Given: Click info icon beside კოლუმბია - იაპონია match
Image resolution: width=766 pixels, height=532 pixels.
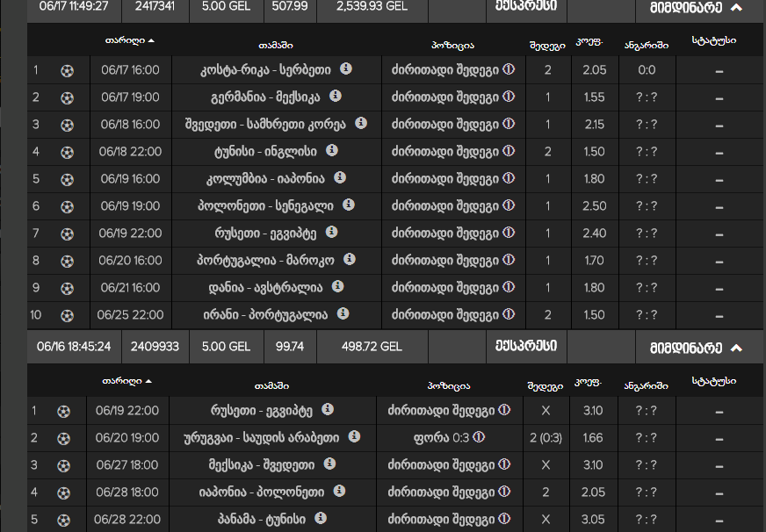Looking at the screenshot, I should pyautogui.click(x=340, y=177).
